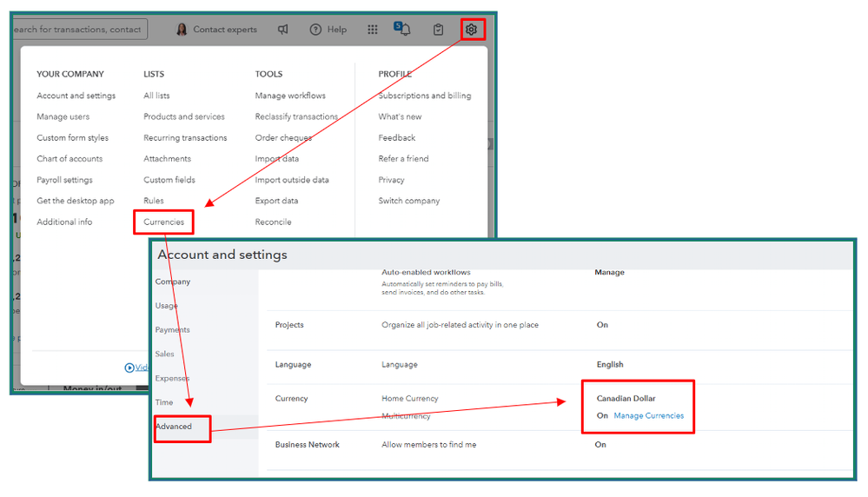Select Refer a friend

pos(403,159)
